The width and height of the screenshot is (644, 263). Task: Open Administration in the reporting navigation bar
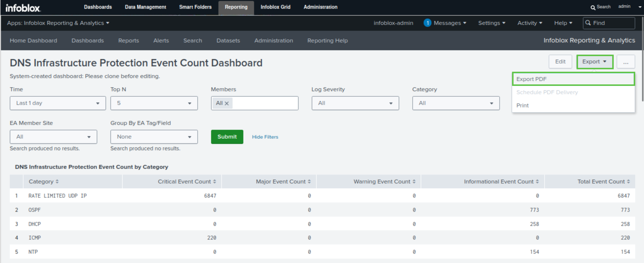tap(273, 40)
